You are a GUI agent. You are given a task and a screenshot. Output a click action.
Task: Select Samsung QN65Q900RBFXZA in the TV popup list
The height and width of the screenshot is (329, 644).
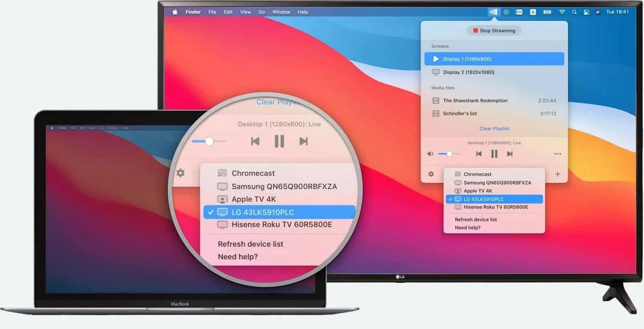click(x=494, y=183)
